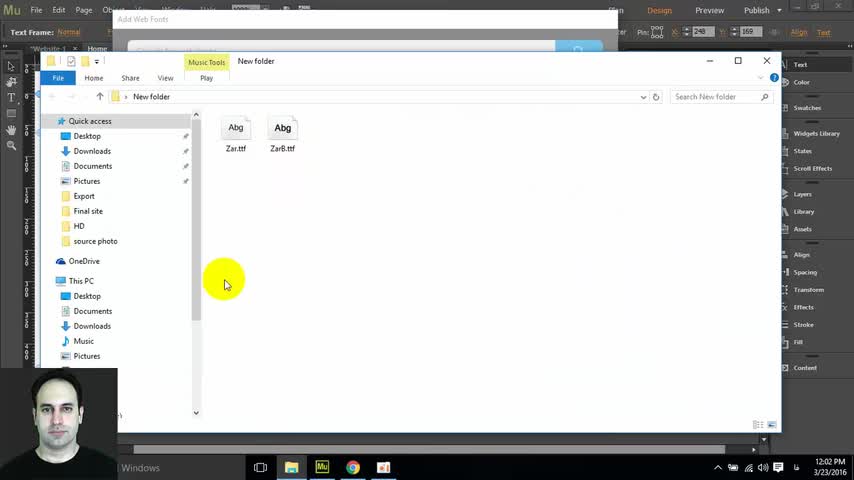This screenshot has width=854, height=480.
Task: Open File Explorer from taskbar
Action: pyautogui.click(x=291, y=467)
